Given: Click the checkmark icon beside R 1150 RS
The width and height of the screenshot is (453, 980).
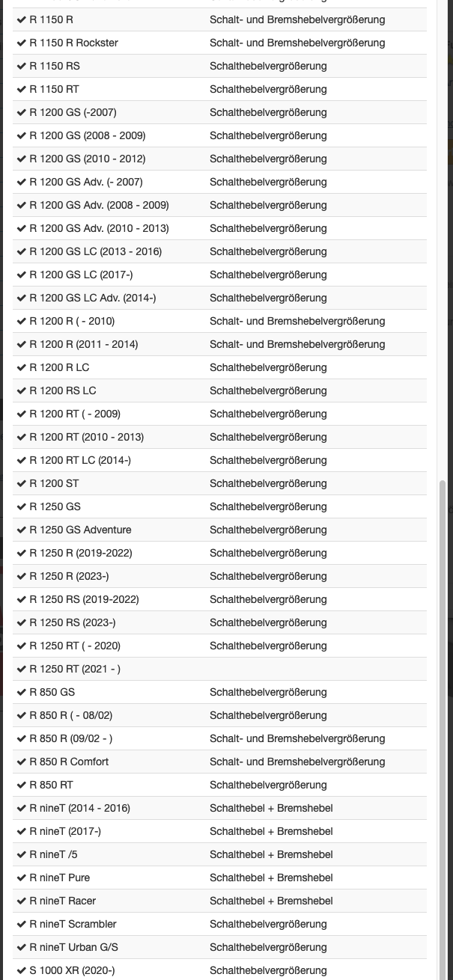Looking at the screenshot, I should [x=22, y=66].
